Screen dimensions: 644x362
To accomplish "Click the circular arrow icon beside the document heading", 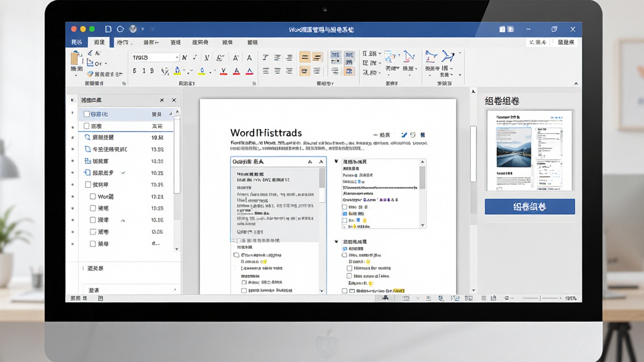I will pos(413,134).
